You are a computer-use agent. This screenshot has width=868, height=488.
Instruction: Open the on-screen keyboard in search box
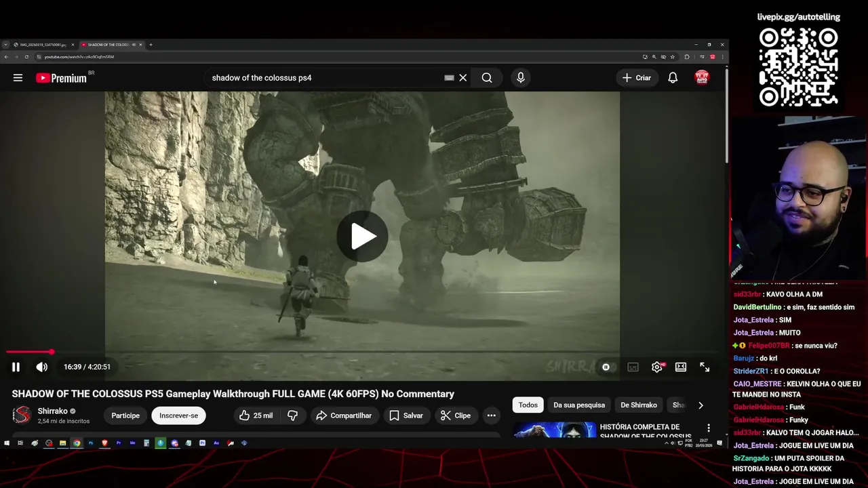tap(449, 78)
